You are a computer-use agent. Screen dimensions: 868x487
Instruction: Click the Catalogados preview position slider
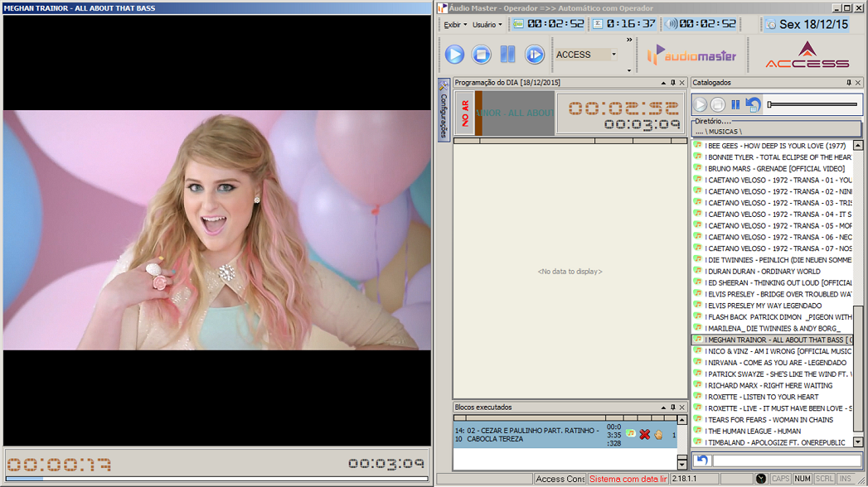(x=812, y=104)
